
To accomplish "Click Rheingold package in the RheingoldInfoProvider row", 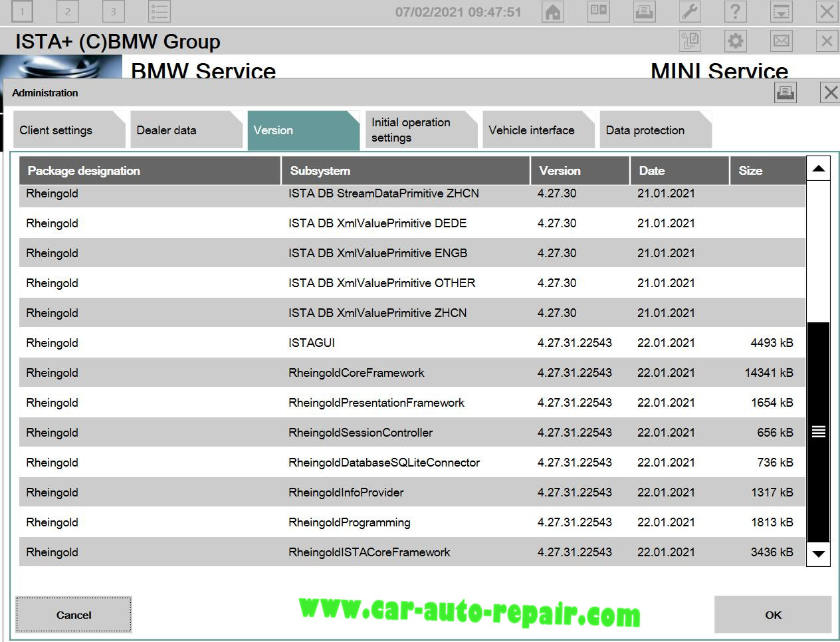I will pos(52,492).
